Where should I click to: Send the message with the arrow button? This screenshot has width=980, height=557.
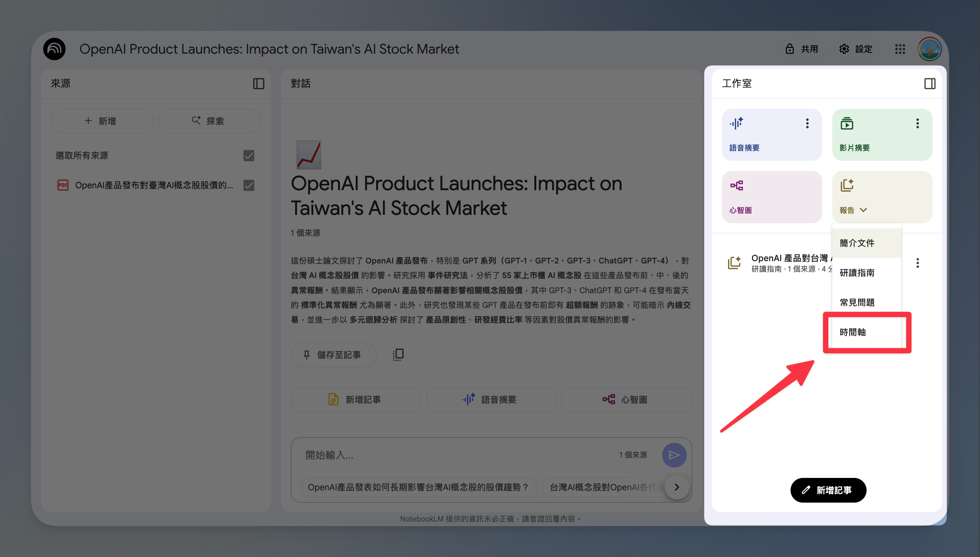674,455
